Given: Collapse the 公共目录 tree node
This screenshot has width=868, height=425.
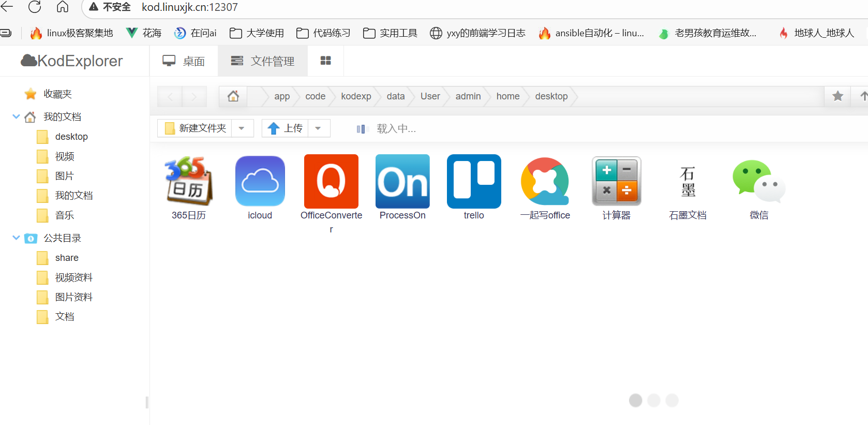Looking at the screenshot, I should (x=16, y=238).
